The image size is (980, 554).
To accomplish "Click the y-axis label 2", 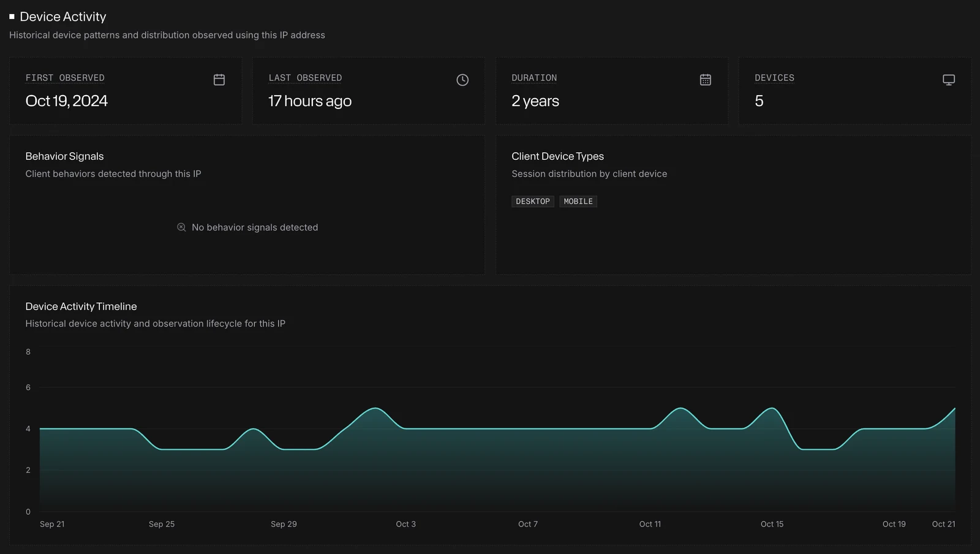I will (x=28, y=470).
